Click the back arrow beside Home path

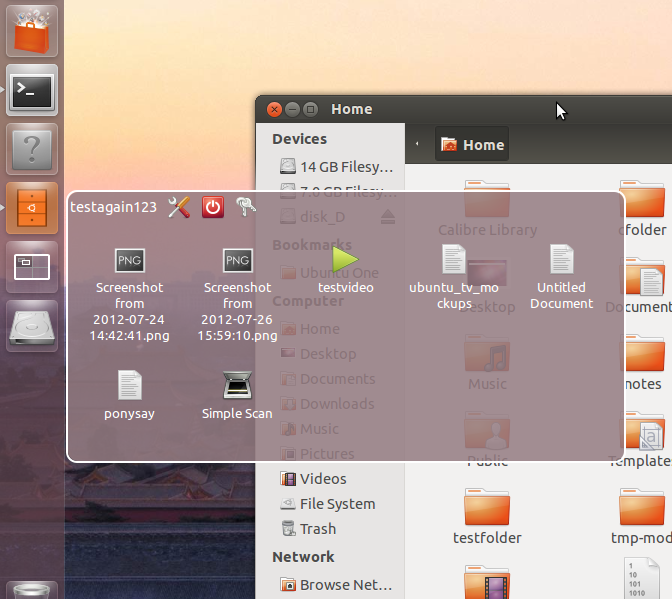point(417,144)
